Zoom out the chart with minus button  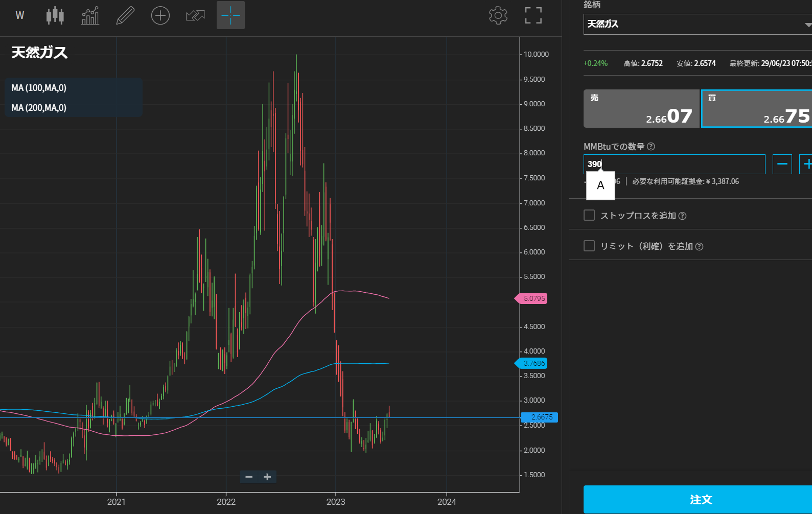[x=249, y=477]
